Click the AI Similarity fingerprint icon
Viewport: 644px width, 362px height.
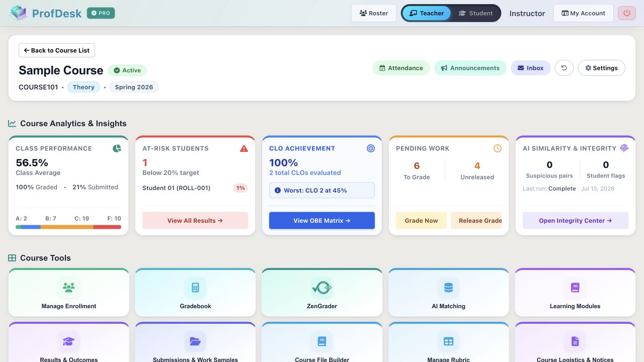click(624, 148)
